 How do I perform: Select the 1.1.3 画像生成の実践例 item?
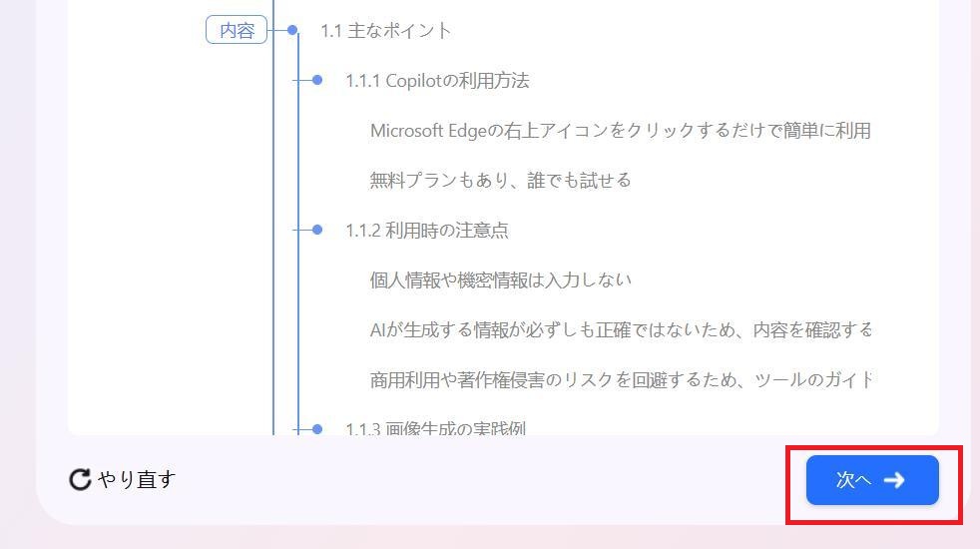(x=435, y=428)
